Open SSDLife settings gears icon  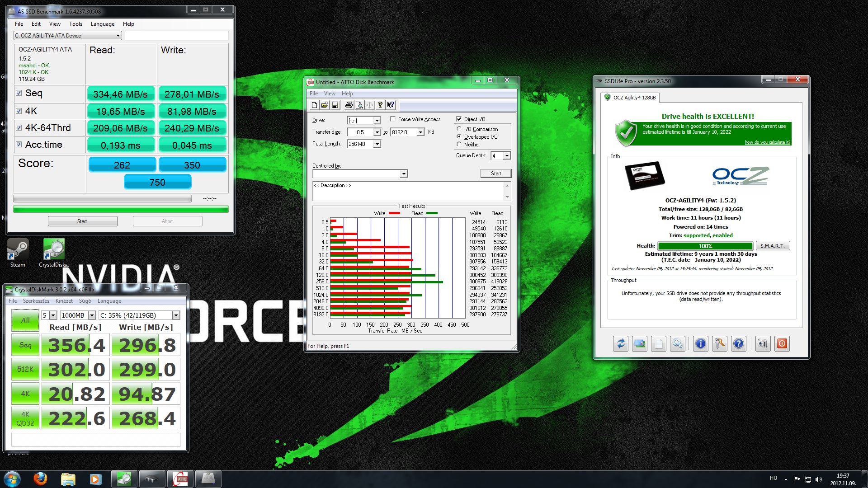pos(677,344)
